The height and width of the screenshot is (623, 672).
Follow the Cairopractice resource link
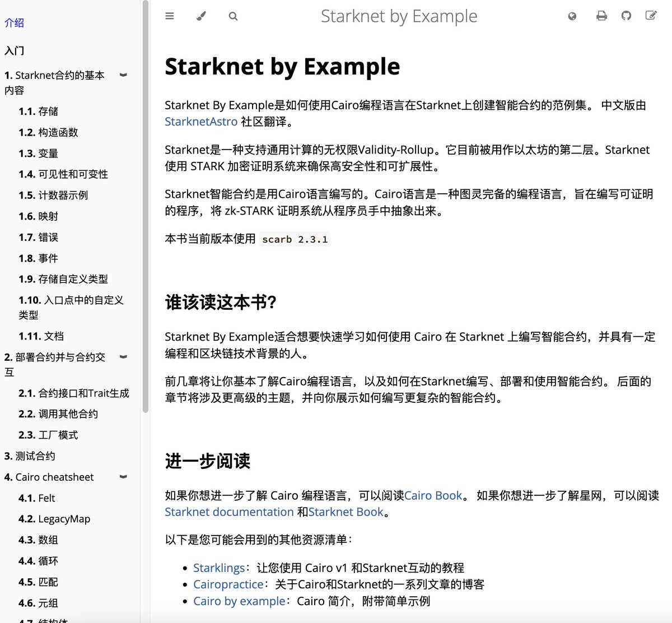tap(228, 584)
